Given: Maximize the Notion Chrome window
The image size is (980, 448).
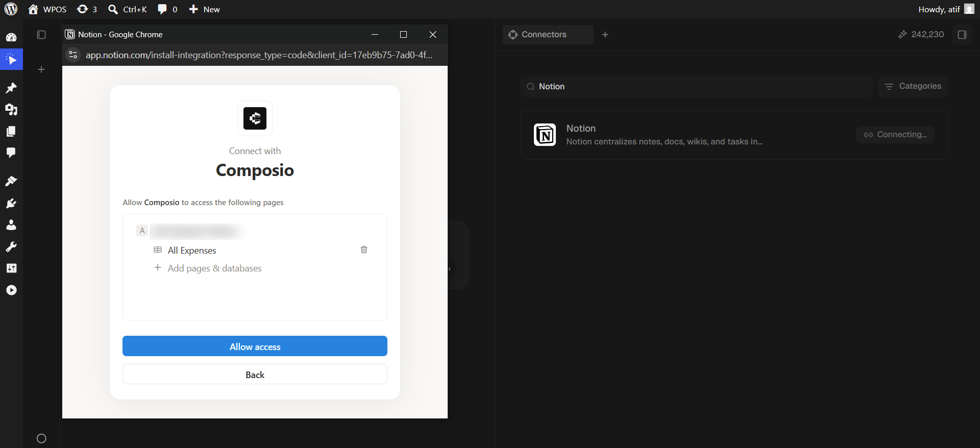Looking at the screenshot, I should coord(403,34).
